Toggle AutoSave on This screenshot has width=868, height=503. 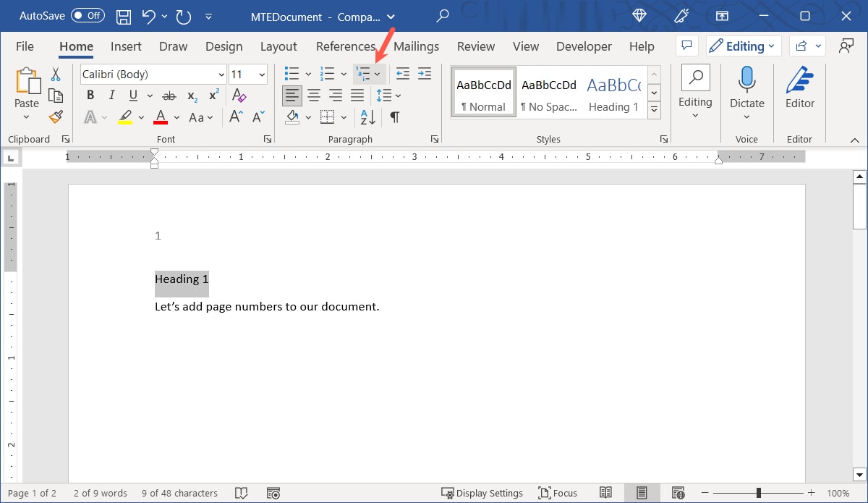(87, 15)
